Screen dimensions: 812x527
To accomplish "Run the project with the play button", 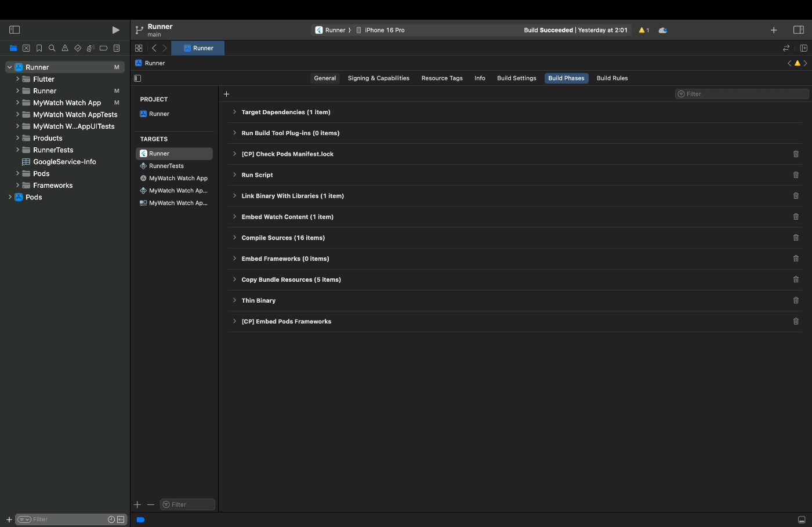I will click(x=116, y=30).
